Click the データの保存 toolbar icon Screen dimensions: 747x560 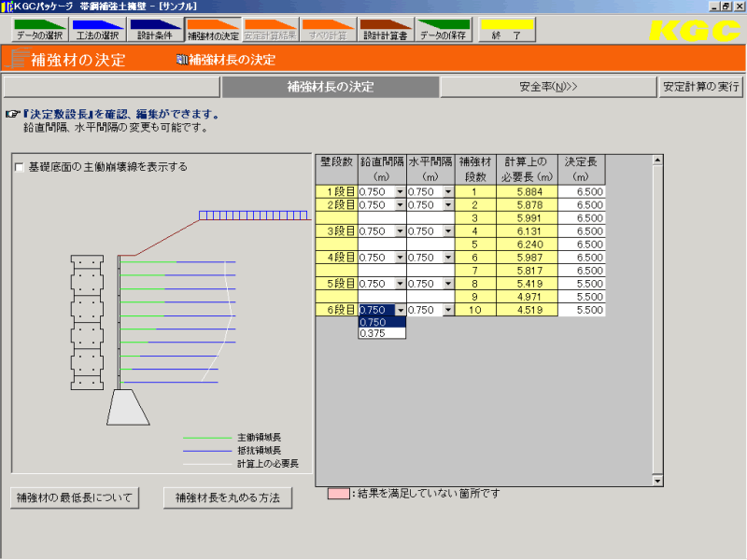(445, 29)
